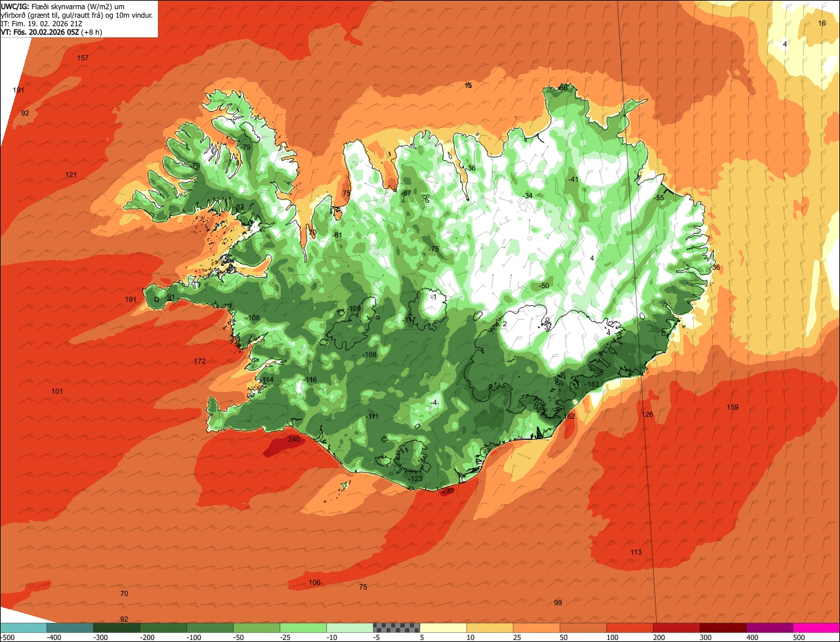Click the legend label 500
This screenshot has height=642, width=840.
799,637
